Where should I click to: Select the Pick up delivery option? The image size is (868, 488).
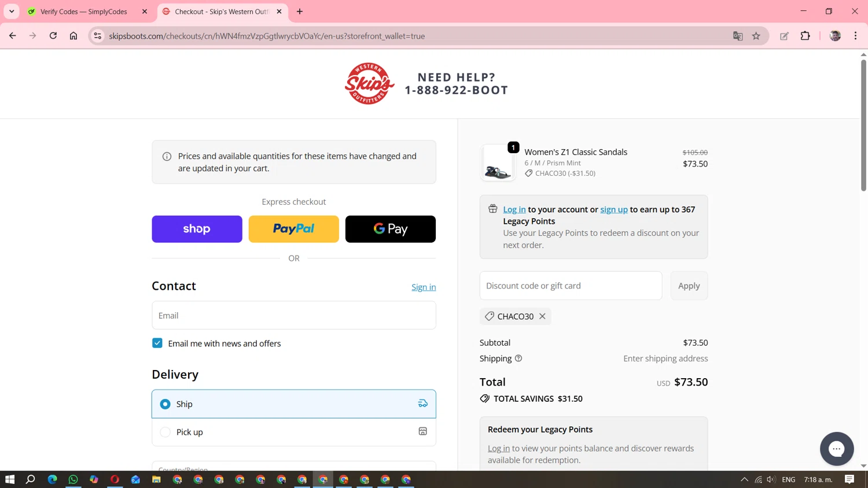pyautogui.click(x=294, y=432)
